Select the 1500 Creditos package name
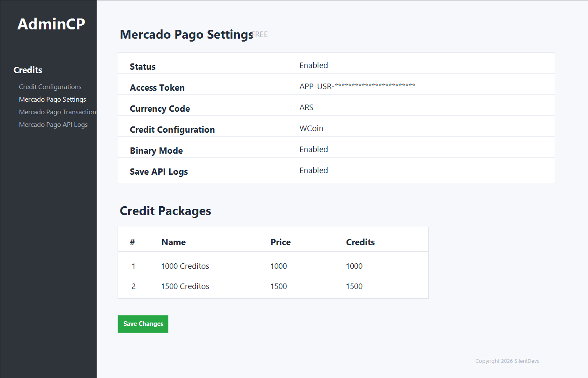Image resolution: width=588 pixels, height=378 pixels. click(x=185, y=286)
